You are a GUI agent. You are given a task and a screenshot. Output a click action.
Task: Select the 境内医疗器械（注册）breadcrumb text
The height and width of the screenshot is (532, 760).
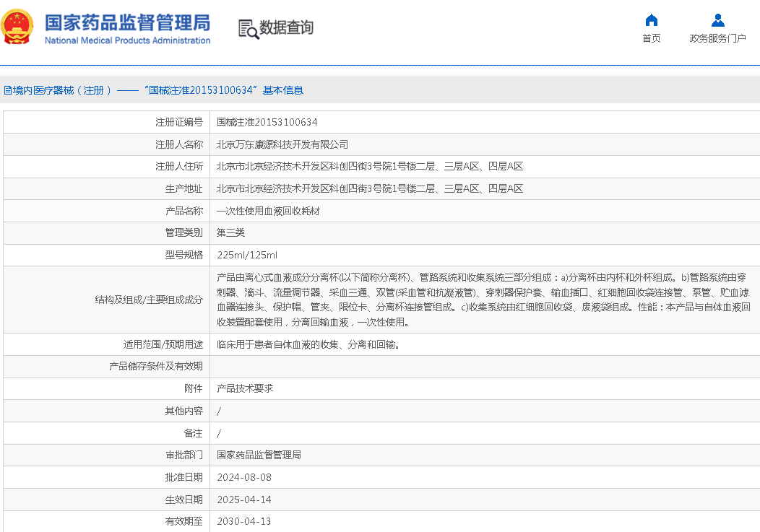click(x=63, y=90)
